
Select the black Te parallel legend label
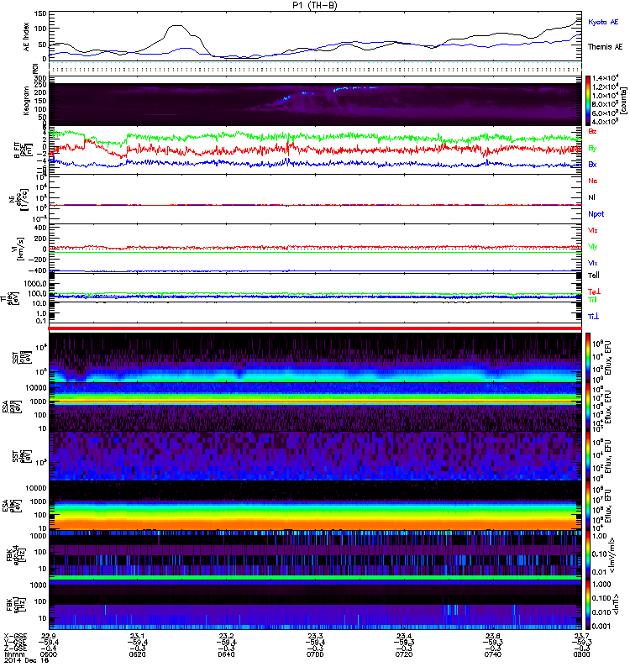[x=593, y=276]
